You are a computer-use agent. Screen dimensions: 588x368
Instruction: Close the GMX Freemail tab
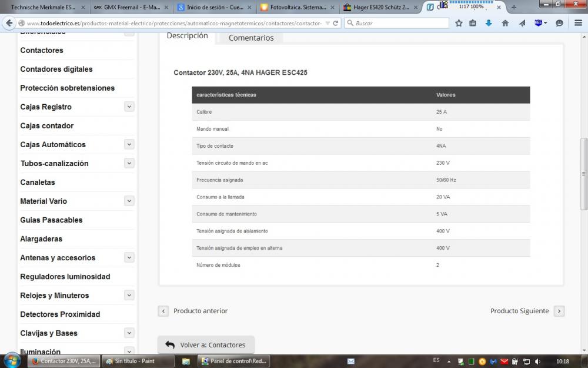click(166, 7)
